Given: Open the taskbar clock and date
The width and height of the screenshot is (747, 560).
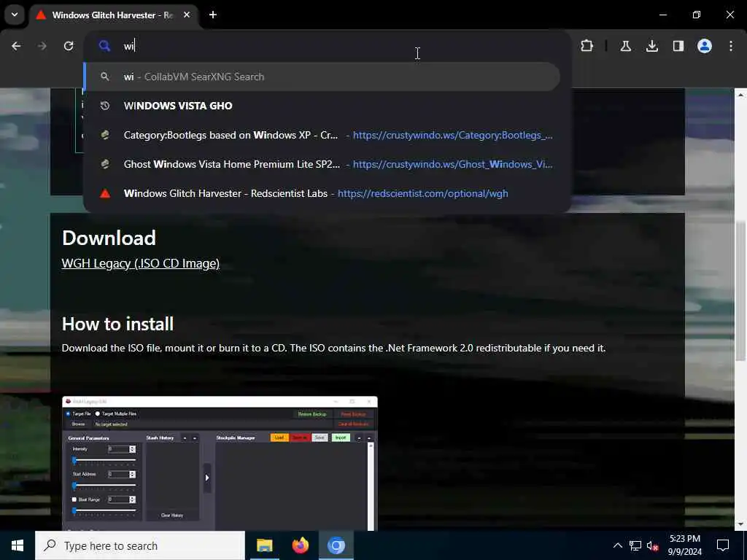Looking at the screenshot, I should click(x=684, y=545).
